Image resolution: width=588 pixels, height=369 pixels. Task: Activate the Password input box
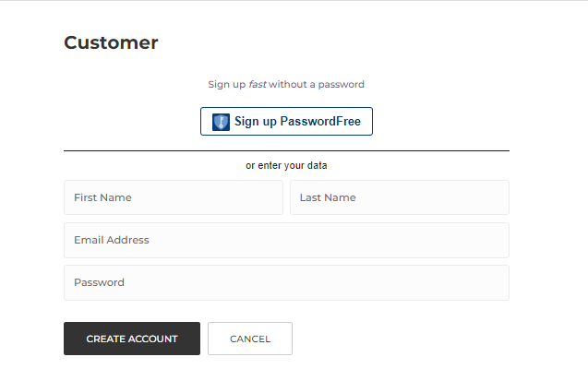click(286, 282)
